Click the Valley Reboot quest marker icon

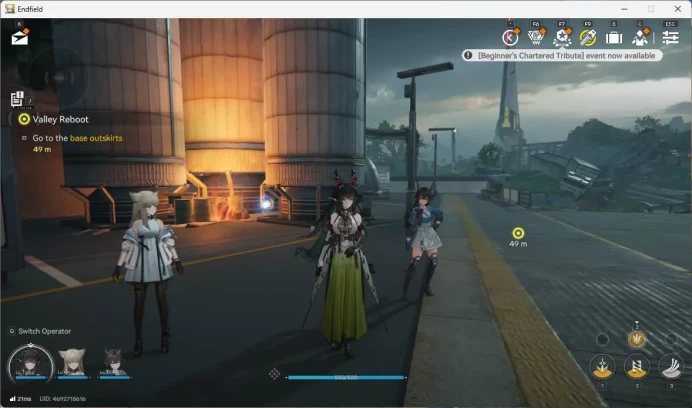click(24, 119)
